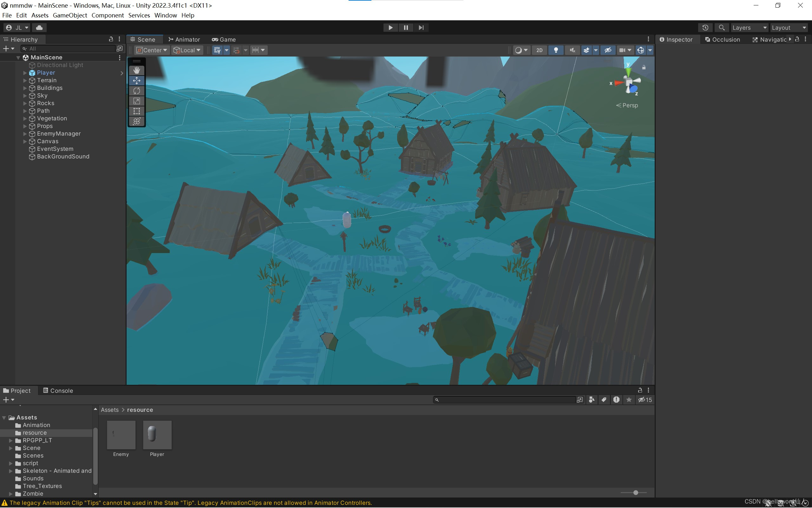Click the Hierarchy search field

click(68, 48)
